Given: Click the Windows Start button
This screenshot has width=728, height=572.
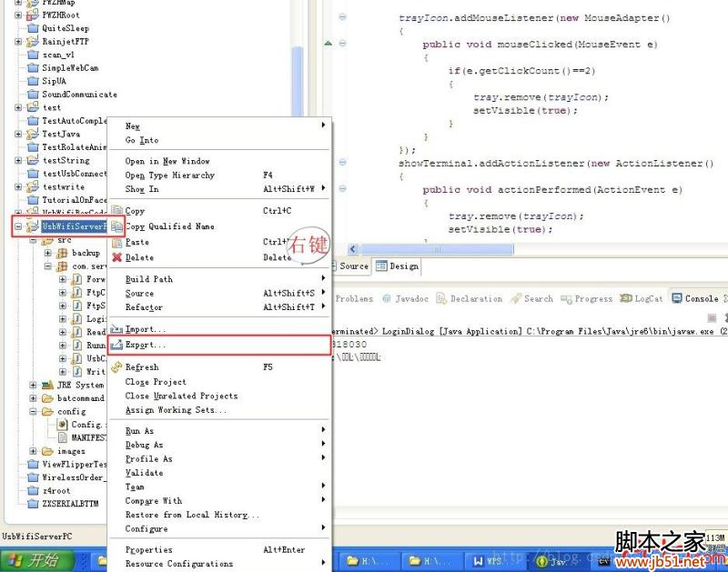Looking at the screenshot, I should [35, 560].
